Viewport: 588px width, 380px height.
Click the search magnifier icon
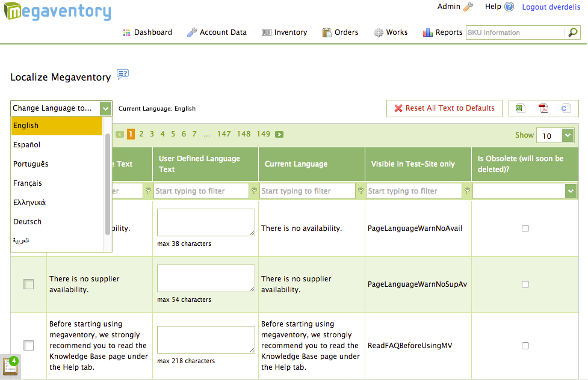click(572, 32)
